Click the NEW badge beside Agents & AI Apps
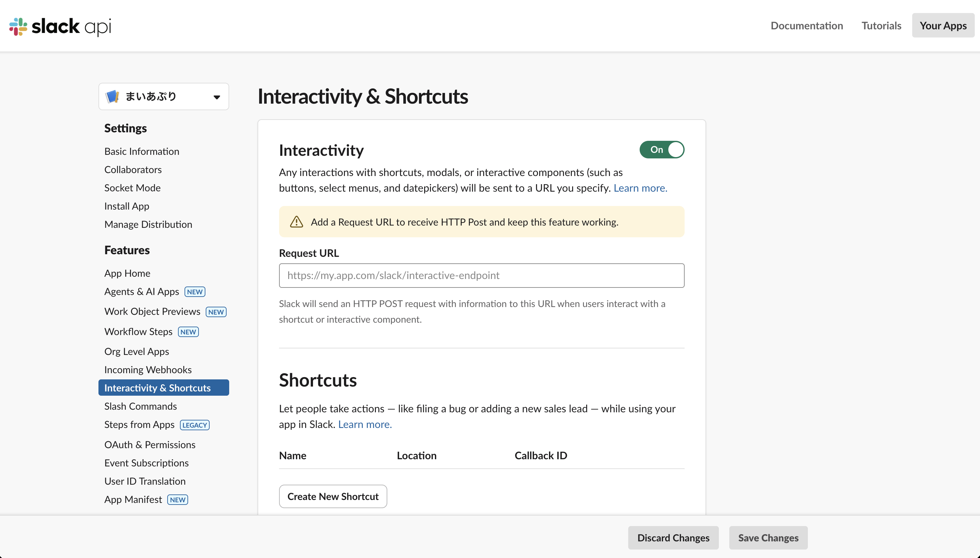The height and width of the screenshot is (558, 980). coord(195,292)
